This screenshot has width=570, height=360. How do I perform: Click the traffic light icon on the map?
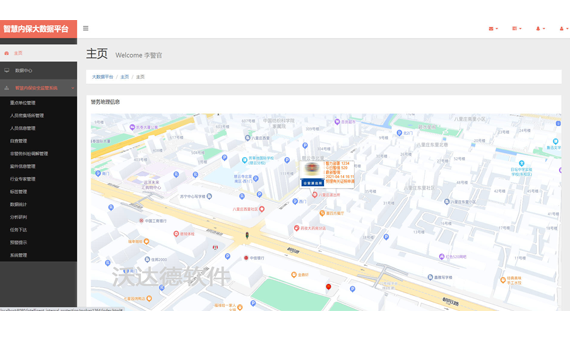coord(247,236)
